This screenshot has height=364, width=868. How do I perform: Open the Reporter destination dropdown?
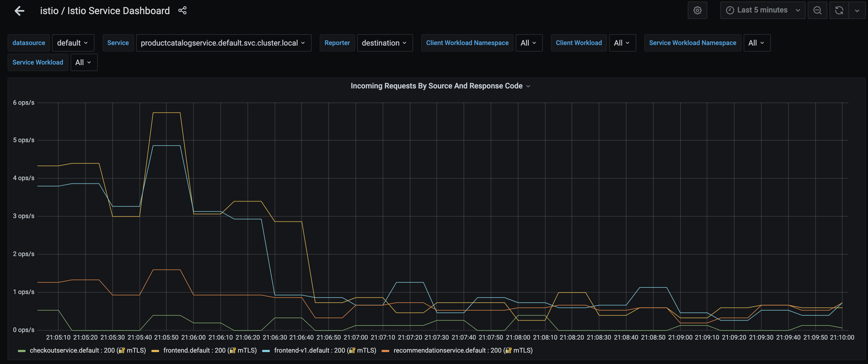tap(385, 43)
